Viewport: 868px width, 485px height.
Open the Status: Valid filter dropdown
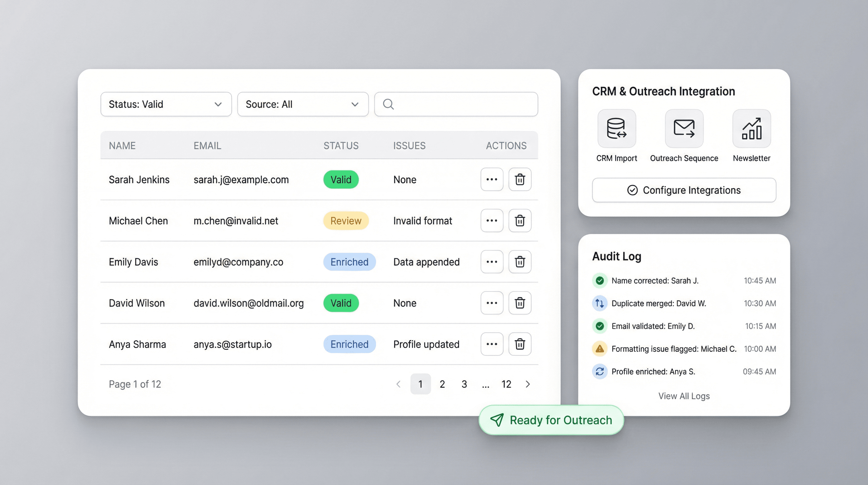pyautogui.click(x=166, y=104)
